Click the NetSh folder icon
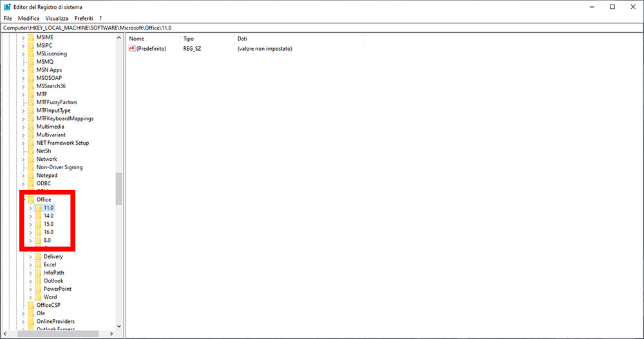Viewport: 644px width, 339px height. tap(31, 151)
